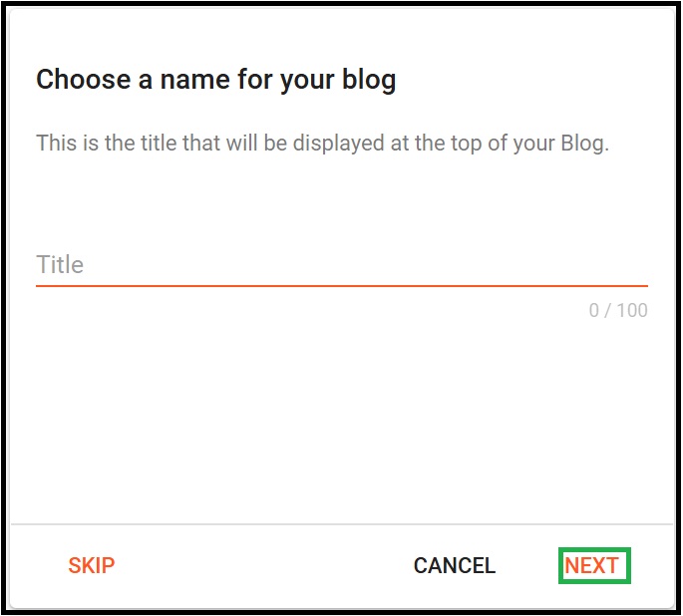Screen dimensions: 683x616
Task: Place cursor in the blog Title box
Action: point(341,265)
